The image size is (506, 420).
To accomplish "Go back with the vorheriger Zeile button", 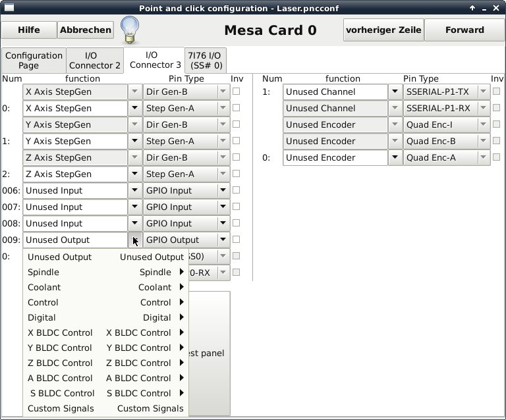I will [x=383, y=30].
